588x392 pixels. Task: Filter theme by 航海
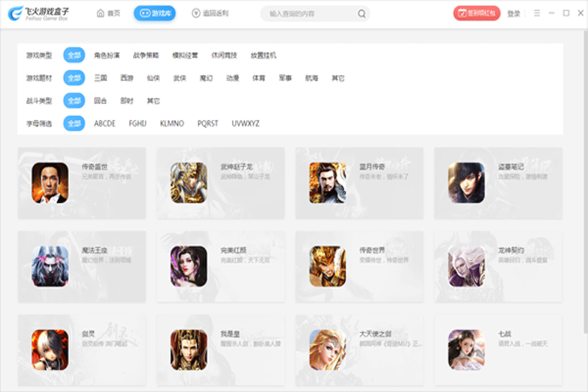tap(312, 78)
